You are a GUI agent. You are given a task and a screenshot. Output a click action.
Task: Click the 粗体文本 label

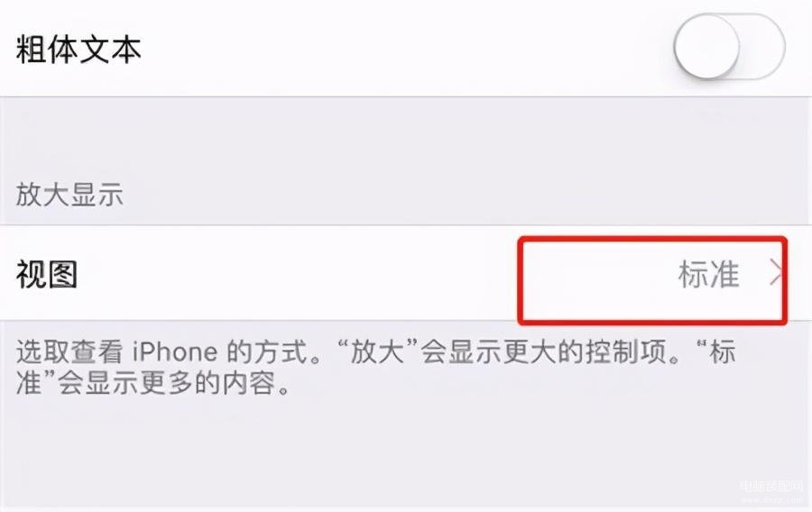[x=78, y=50]
